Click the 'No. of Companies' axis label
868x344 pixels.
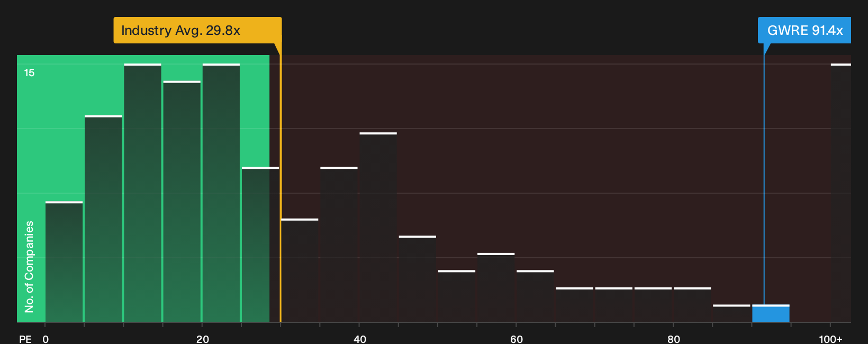(x=29, y=266)
